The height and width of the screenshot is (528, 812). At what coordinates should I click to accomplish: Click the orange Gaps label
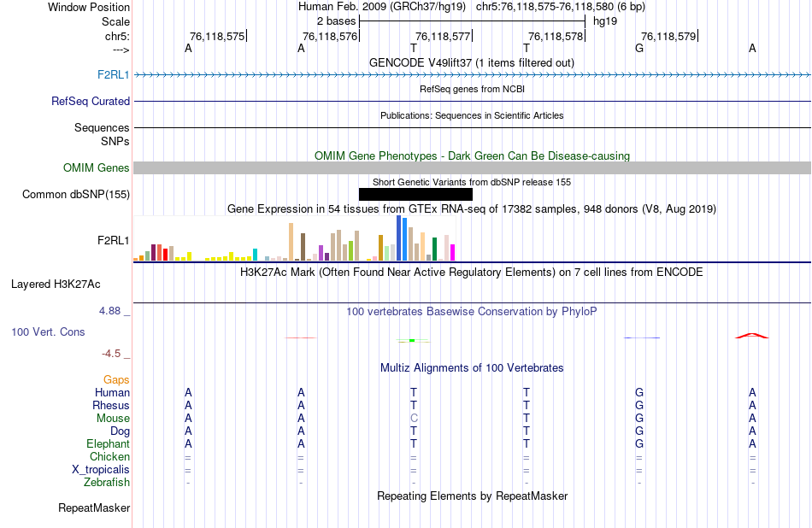(116, 380)
